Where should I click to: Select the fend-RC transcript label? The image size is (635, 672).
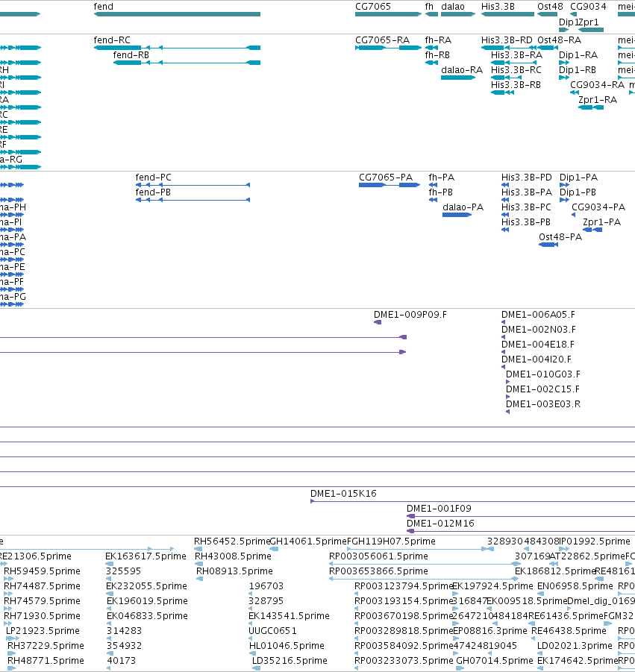tap(112, 40)
